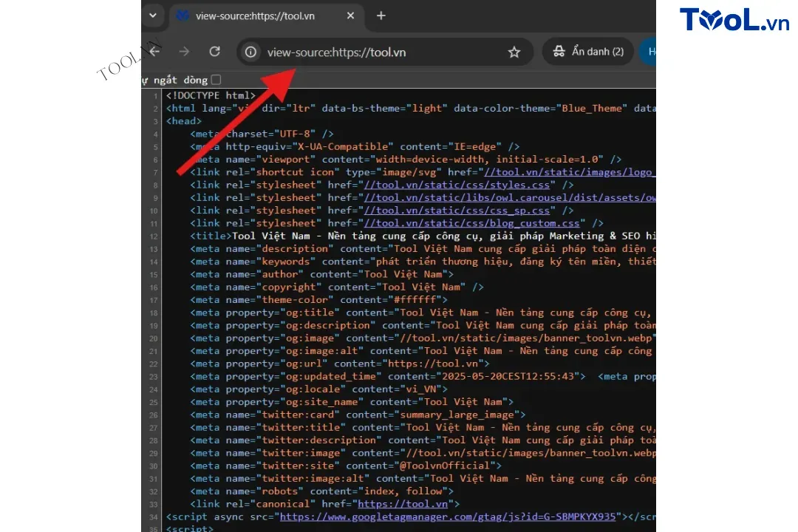Click the robots index, follow line
Viewport: 798px width, 532px height.
pyautogui.click(x=322, y=491)
